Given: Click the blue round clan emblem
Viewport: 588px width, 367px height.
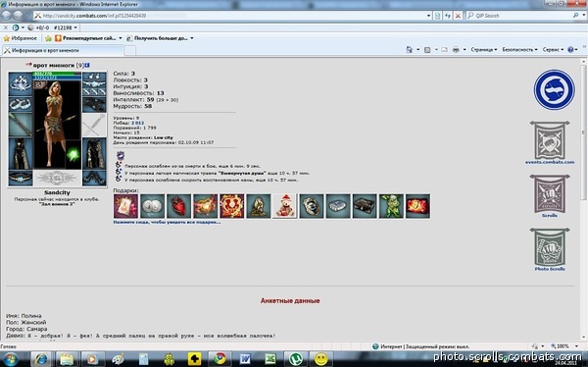Looking at the screenshot, I should 554,89.
